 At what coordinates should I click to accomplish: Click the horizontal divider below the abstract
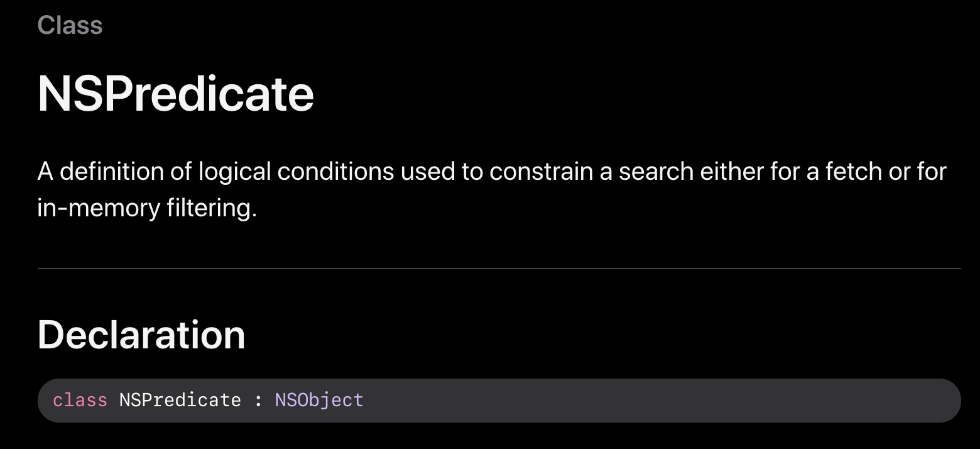point(499,269)
